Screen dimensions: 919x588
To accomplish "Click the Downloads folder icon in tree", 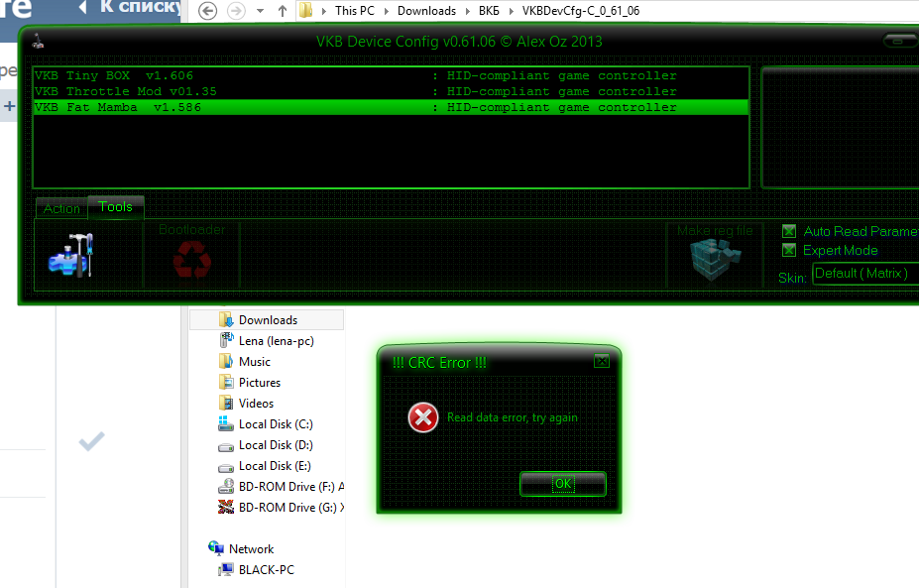I will (226, 319).
